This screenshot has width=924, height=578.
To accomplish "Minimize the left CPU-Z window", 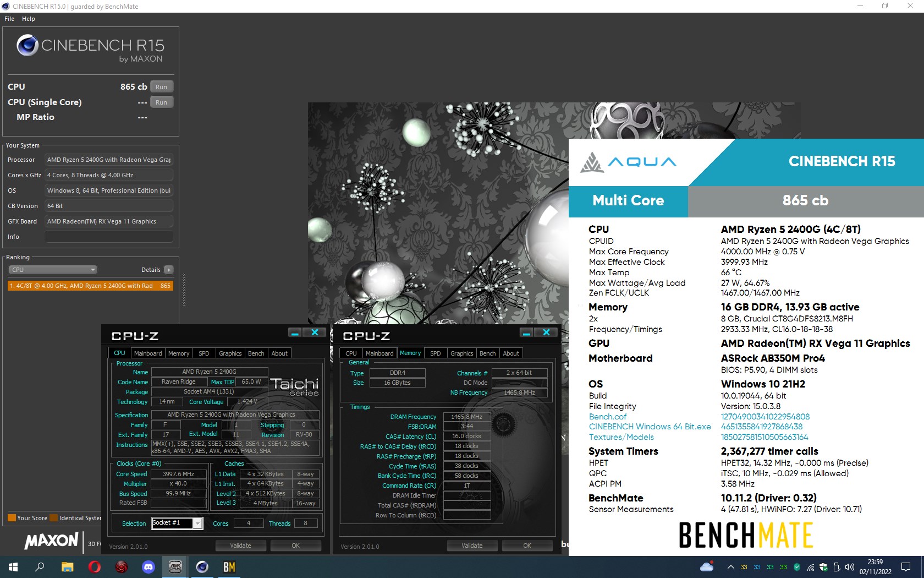I will [x=295, y=332].
